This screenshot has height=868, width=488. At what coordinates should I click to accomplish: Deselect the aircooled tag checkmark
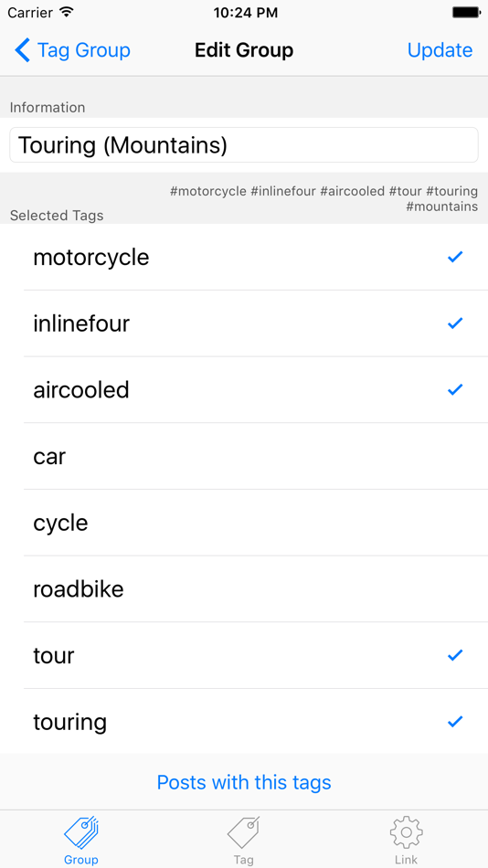click(455, 390)
